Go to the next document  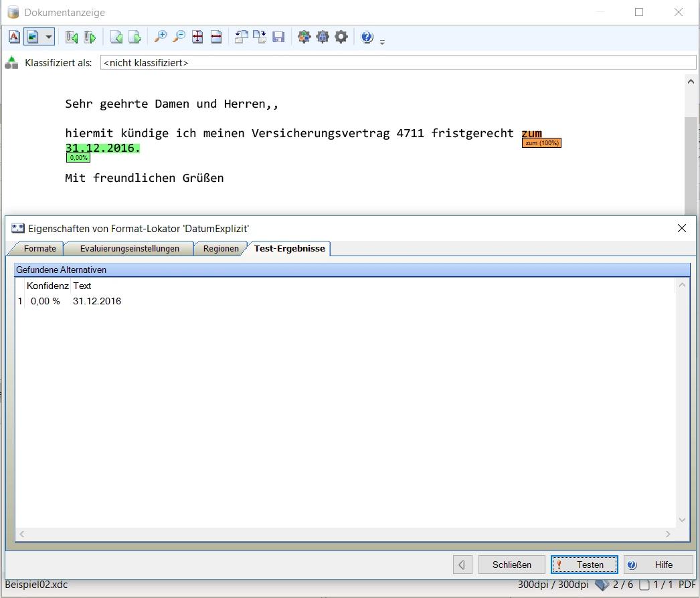pyautogui.click(x=89, y=37)
